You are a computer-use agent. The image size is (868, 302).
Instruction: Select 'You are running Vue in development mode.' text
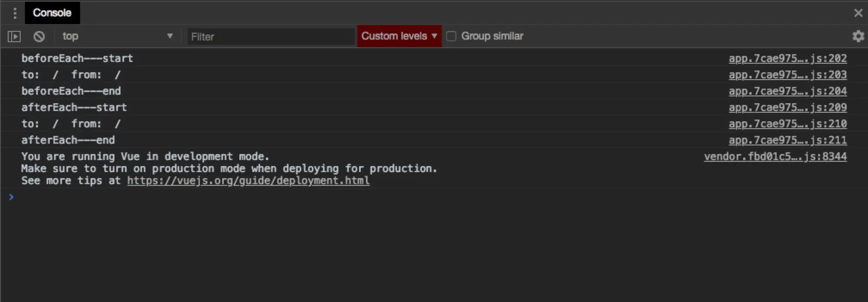(x=145, y=157)
